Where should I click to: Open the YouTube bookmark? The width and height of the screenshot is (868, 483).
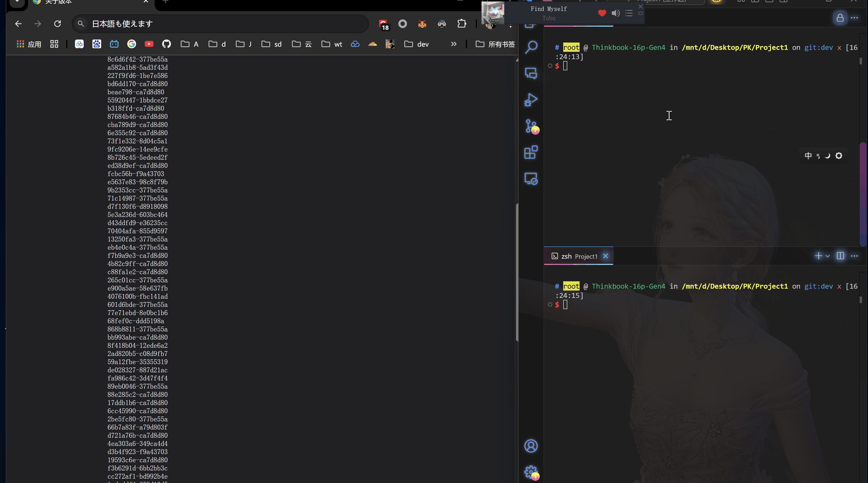149,44
